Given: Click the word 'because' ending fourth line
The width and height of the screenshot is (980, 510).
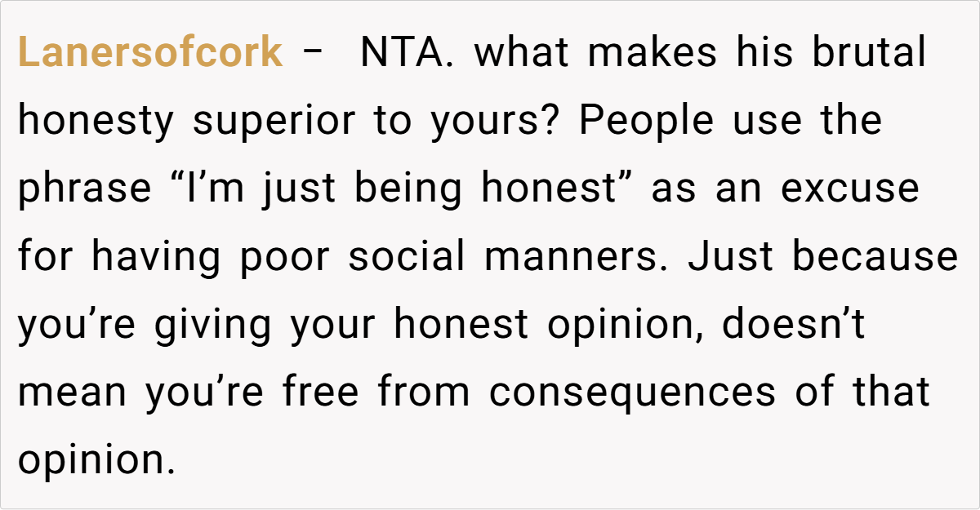Looking at the screenshot, I should 875,257.
